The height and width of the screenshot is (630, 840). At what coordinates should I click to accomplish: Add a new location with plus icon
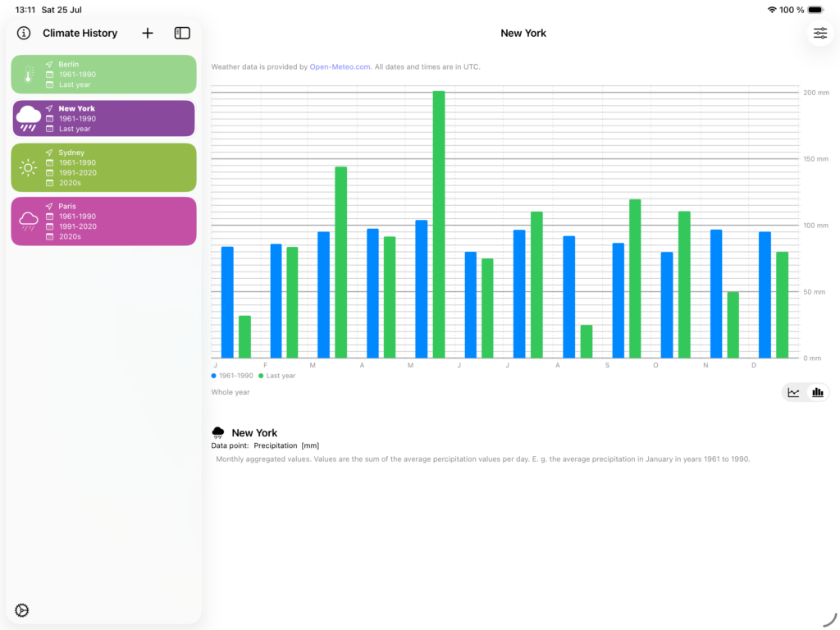(148, 33)
